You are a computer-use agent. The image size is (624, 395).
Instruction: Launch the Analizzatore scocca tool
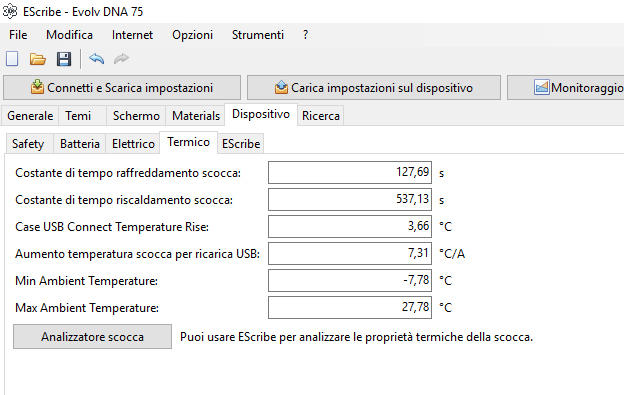pyautogui.click(x=92, y=337)
